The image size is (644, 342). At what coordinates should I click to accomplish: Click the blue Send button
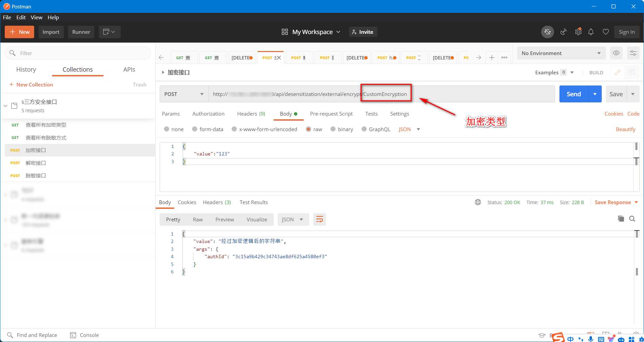[x=574, y=94]
